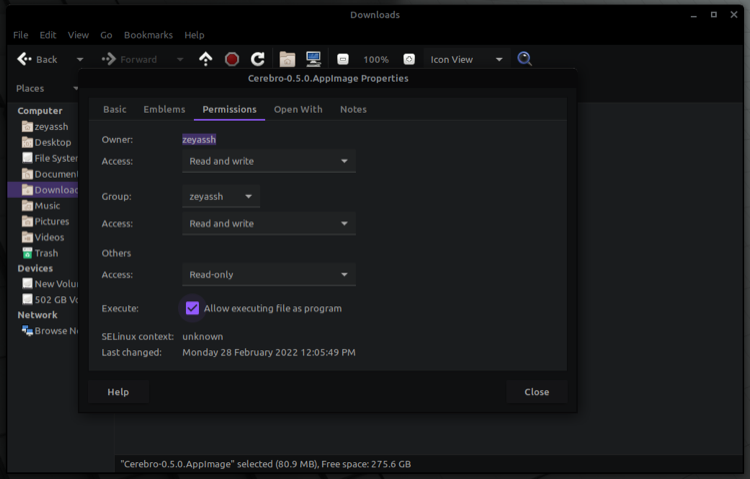Click the Trash bin icon

(x=27, y=253)
